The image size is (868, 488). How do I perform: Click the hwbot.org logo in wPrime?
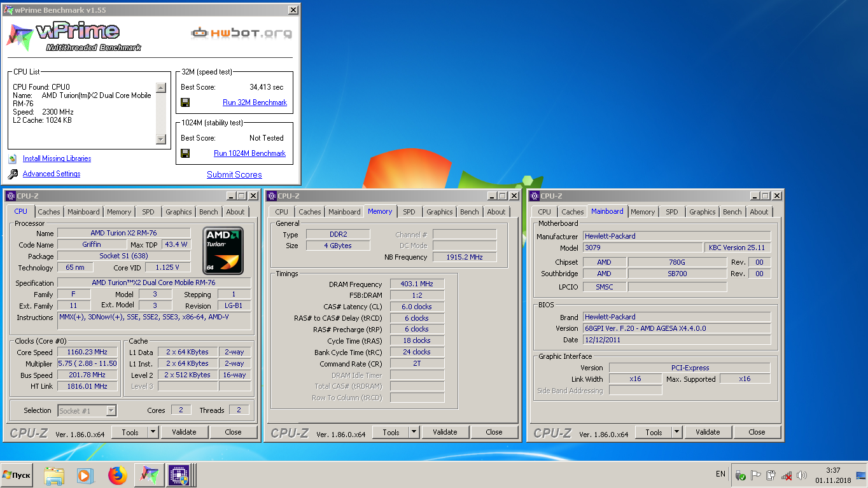pyautogui.click(x=242, y=32)
